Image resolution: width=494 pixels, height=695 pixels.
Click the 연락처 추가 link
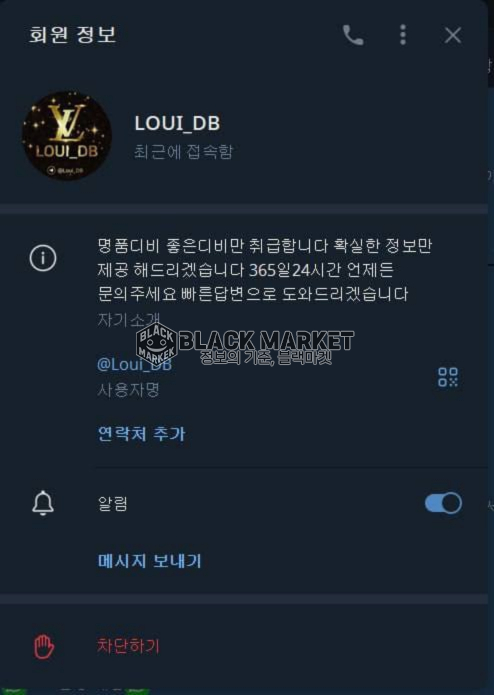pos(141,433)
